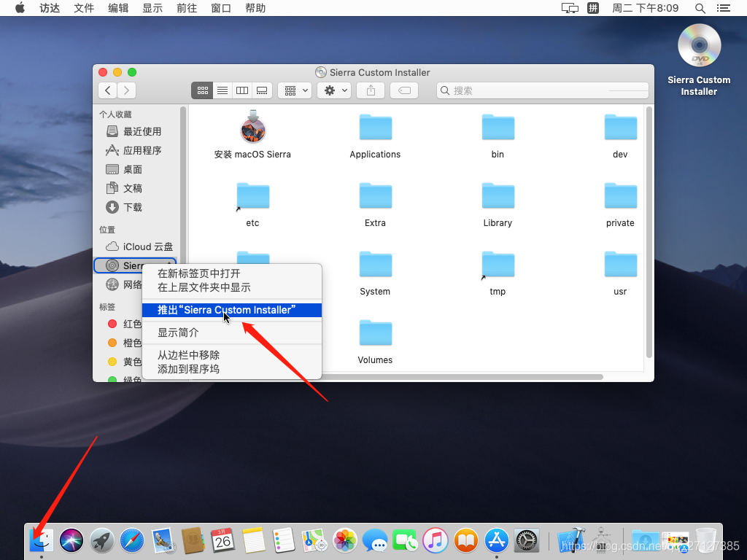Select the 安装 macOS Sierra installer
Viewport: 747px width, 560px height.
tap(252, 135)
